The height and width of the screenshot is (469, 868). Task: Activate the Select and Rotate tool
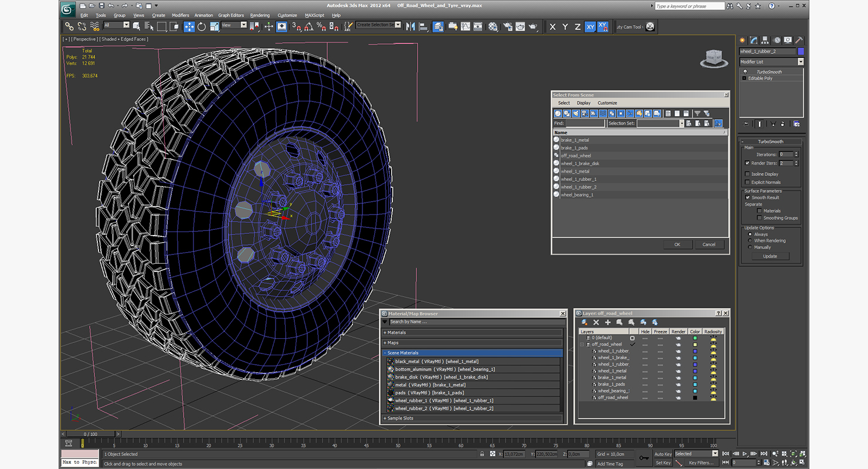tap(202, 26)
